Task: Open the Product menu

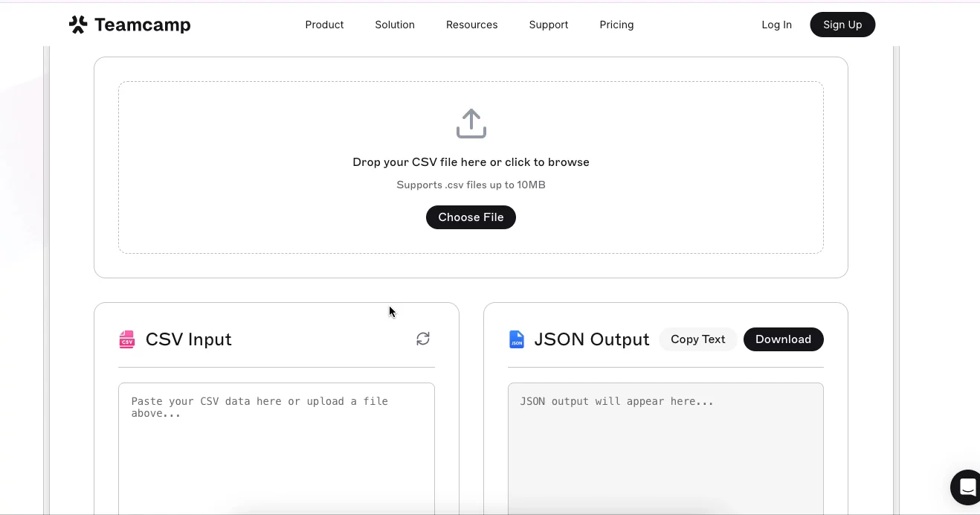Action: pos(324,25)
